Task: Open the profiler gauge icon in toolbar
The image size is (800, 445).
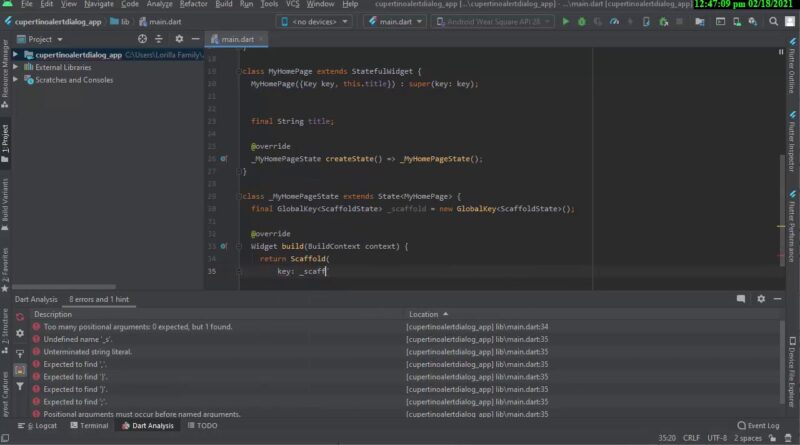Action: tap(614, 21)
